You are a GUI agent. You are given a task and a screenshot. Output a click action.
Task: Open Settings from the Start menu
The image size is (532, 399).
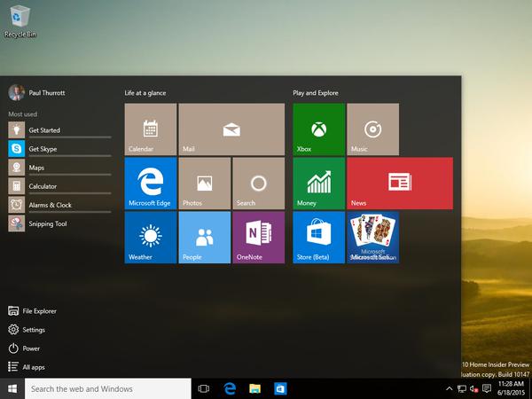pos(33,330)
